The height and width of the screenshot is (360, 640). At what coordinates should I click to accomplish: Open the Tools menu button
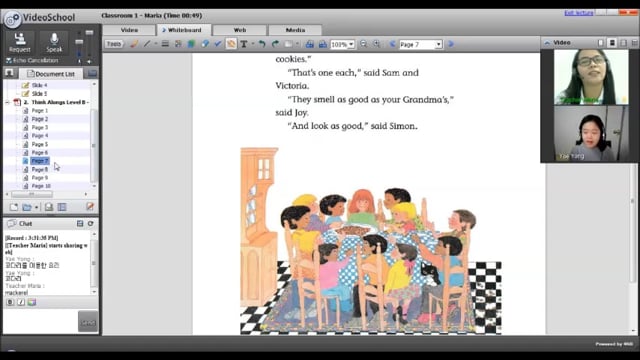point(114,44)
